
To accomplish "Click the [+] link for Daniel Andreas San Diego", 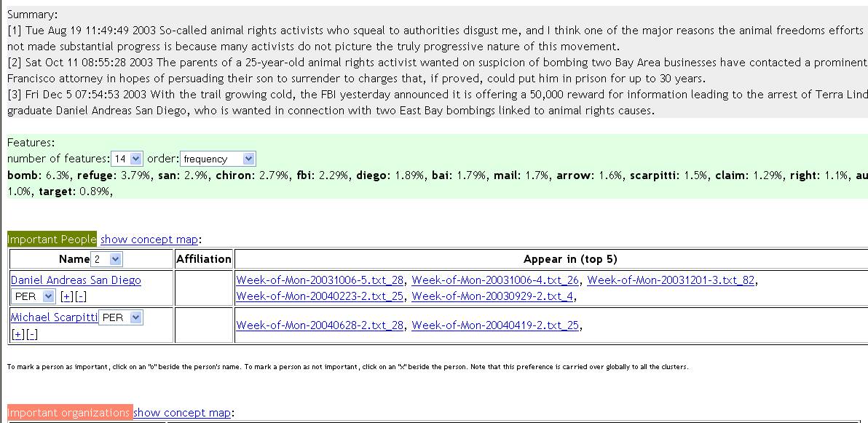I will (x=66, y=296).
